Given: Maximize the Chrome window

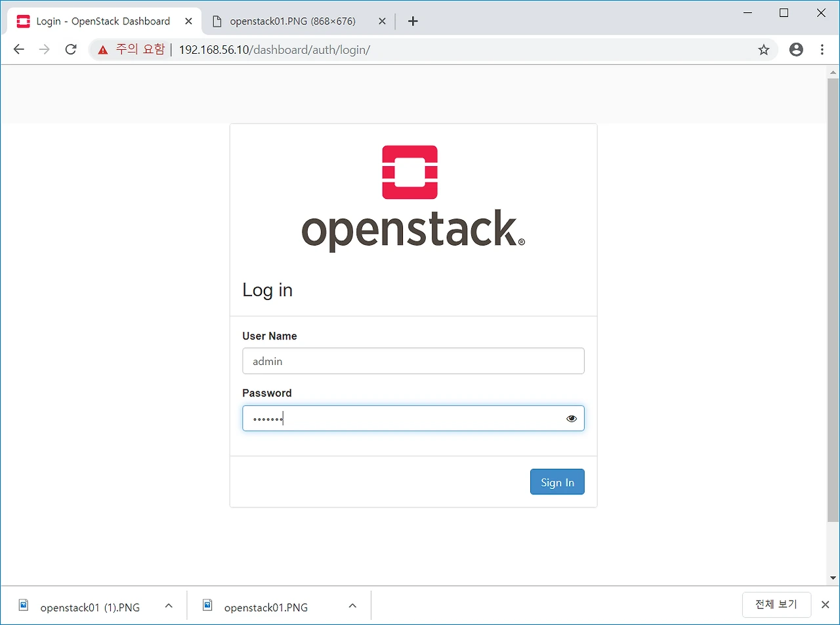Looking at the screenshot, I should pyautogui.click(x=784, y=12).
